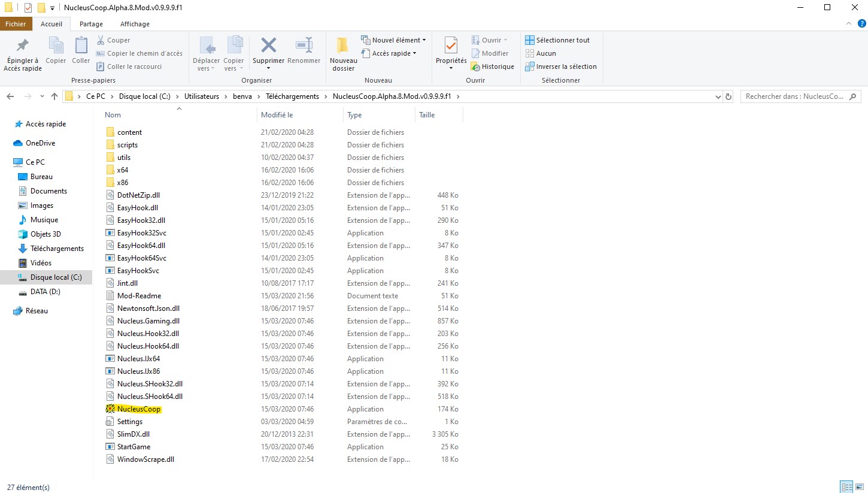The height and width of the screenshot is (493, 868).
Task: Click benva in the address bar path
Action: click(242, 96)
